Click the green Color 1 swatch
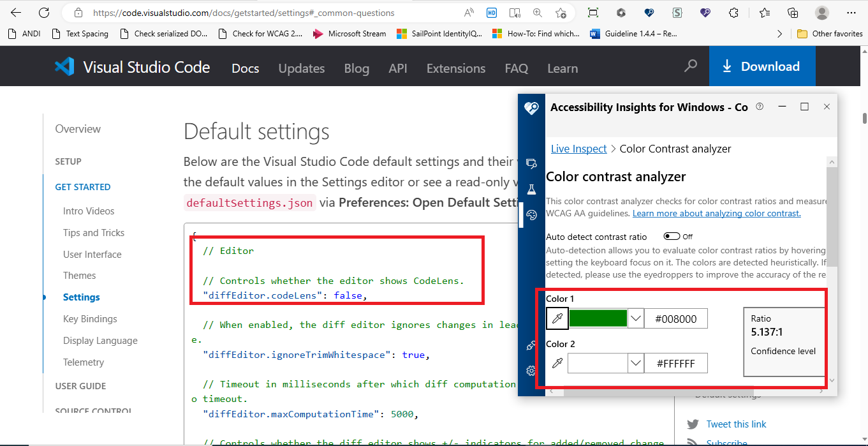 click(598, 318)
